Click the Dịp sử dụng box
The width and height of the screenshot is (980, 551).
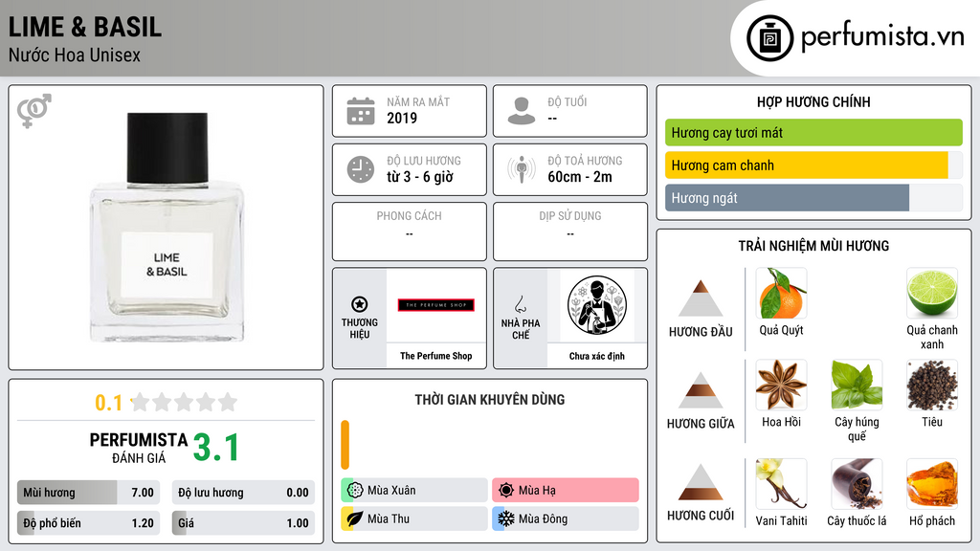click(570, 231)
